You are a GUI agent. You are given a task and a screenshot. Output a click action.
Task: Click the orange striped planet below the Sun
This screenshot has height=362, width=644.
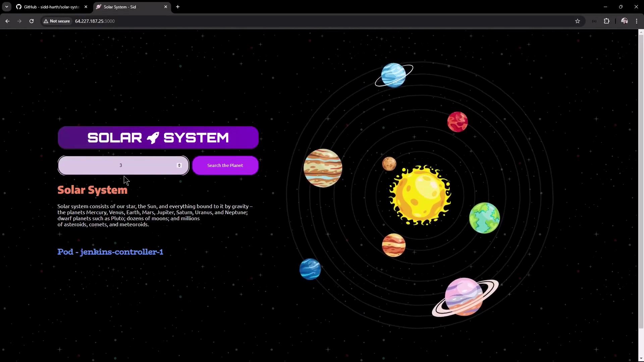pos(394,245)
